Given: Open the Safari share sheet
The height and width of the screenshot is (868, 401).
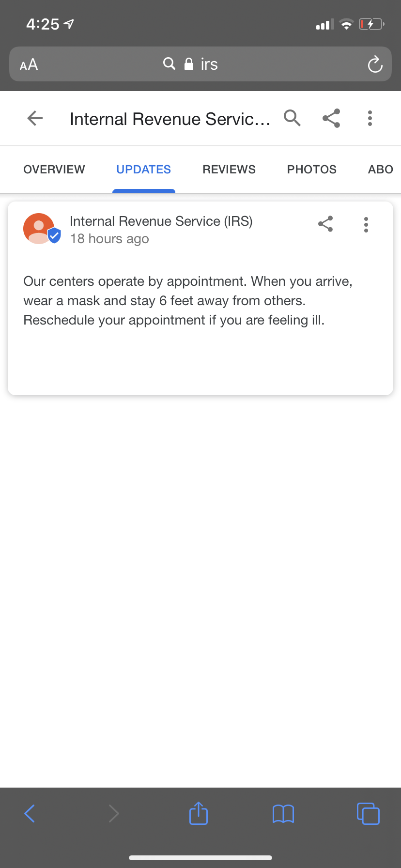Looking at the screenshot, I should pos(199,813).
